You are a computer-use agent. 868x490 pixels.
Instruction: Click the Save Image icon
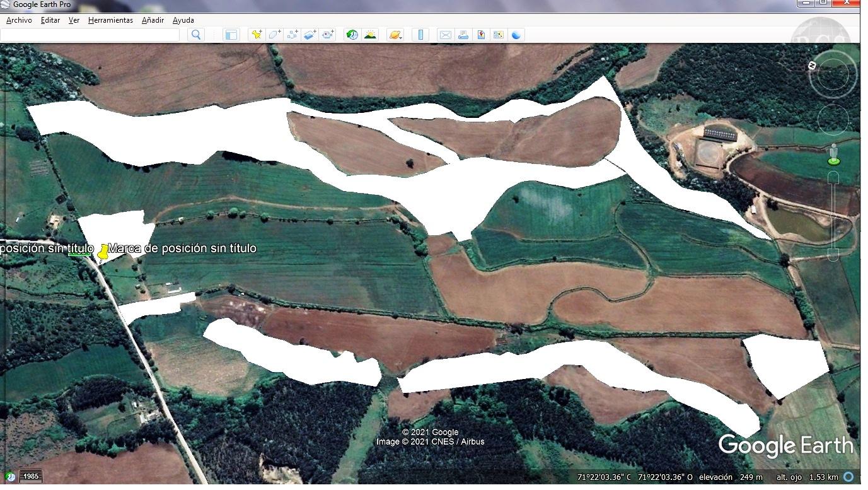pyautogui.click(x=480, y=35)
